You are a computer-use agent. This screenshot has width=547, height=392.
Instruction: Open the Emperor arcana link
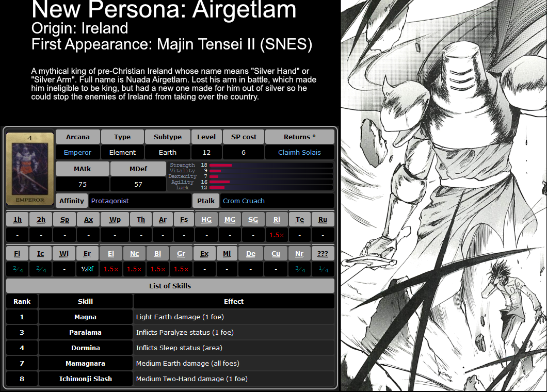(x=77, y=152)
